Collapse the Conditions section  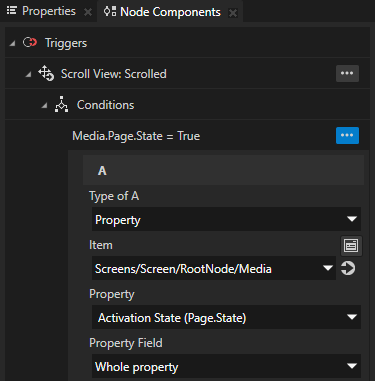[x=44, y=106]
